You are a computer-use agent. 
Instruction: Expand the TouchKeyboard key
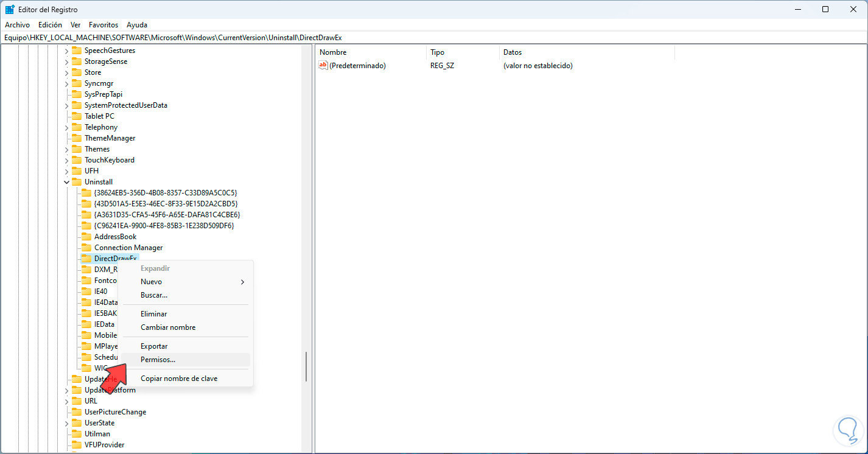[x=66, y=160]
